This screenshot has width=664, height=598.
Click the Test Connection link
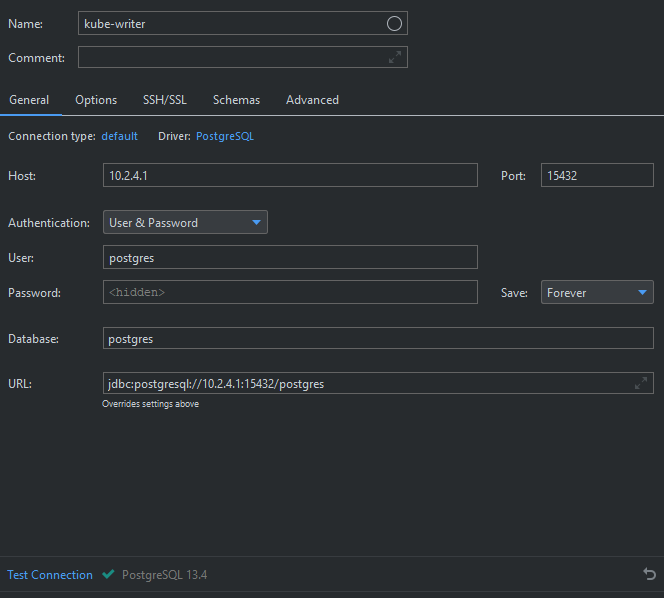(x=50, y=575)
